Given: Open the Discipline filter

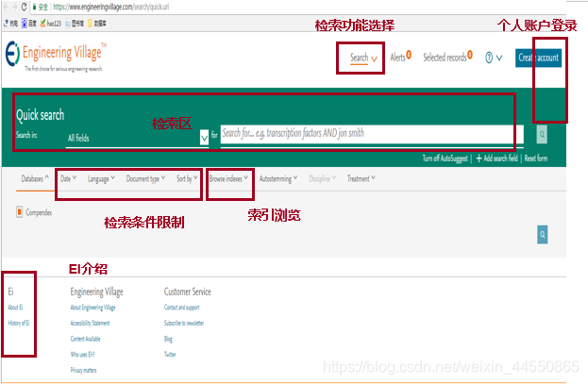Looking at the screenshot, I should pyautogui.click(x=323, y=178).
